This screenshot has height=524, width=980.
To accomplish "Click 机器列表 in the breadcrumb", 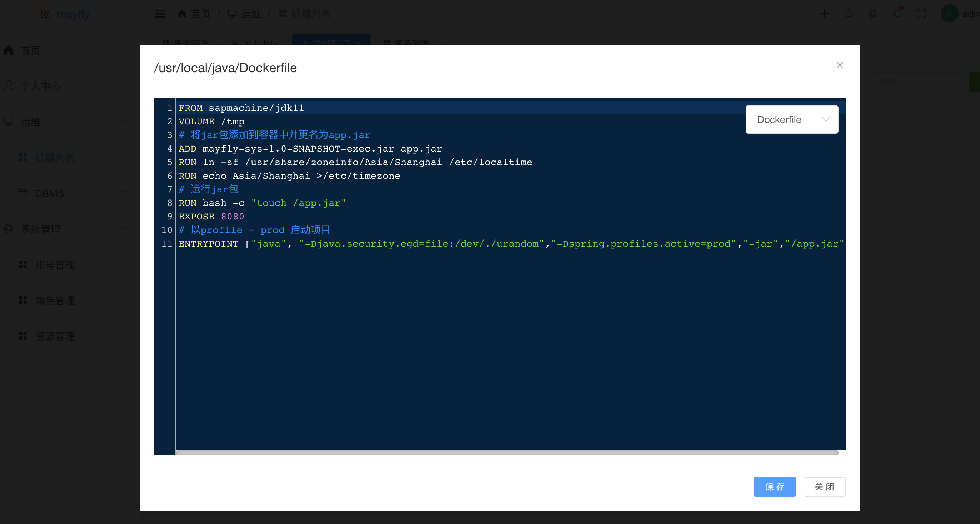I will coord(310,14).
